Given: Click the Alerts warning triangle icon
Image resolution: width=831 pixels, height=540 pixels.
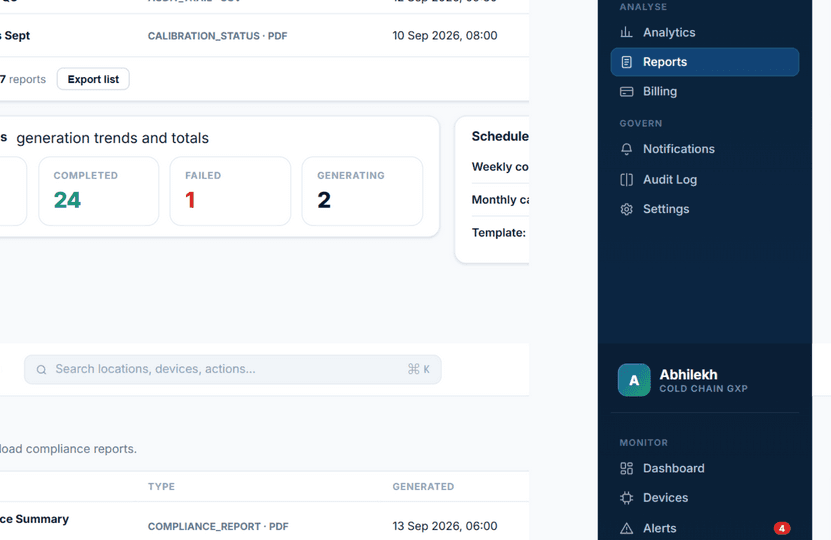Looking at the screenshot, I should tap(626, 528).
